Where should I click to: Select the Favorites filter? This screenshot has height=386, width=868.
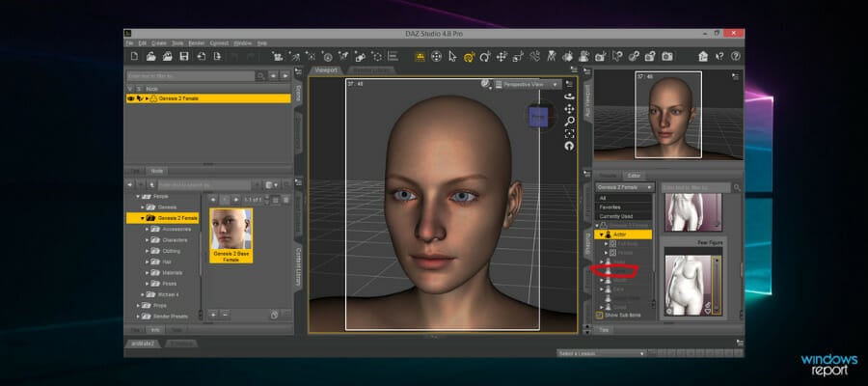point(624,207)
